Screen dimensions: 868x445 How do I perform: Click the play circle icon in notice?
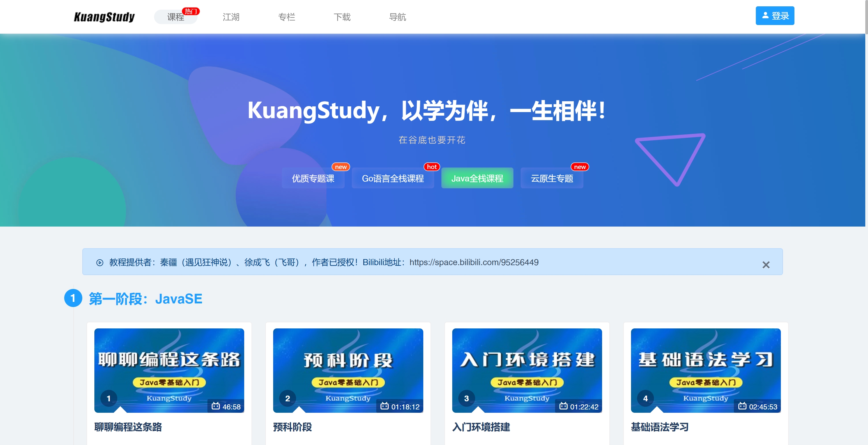coord(100,262)
